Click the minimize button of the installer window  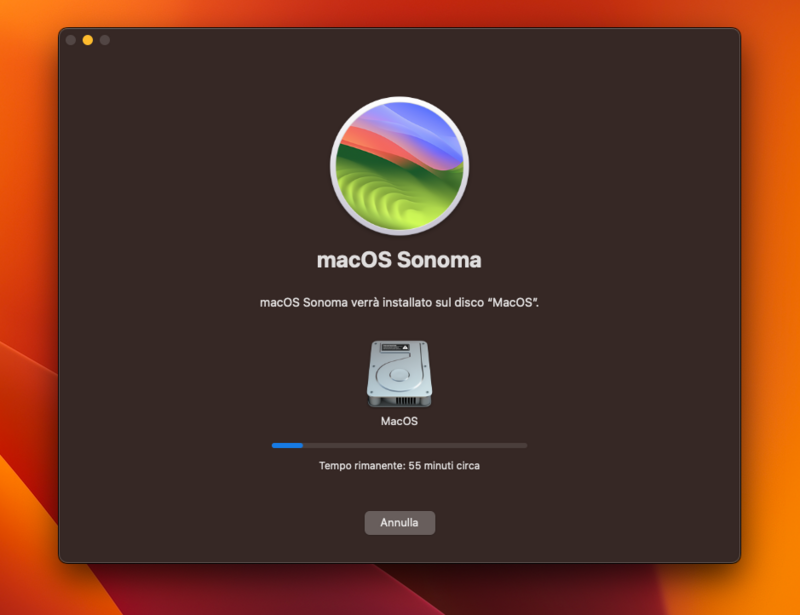(86, 42)
